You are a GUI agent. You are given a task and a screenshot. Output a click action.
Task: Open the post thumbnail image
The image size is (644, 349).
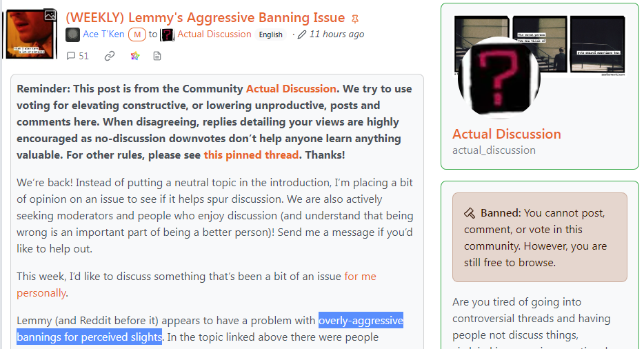(x=30, y=34)
